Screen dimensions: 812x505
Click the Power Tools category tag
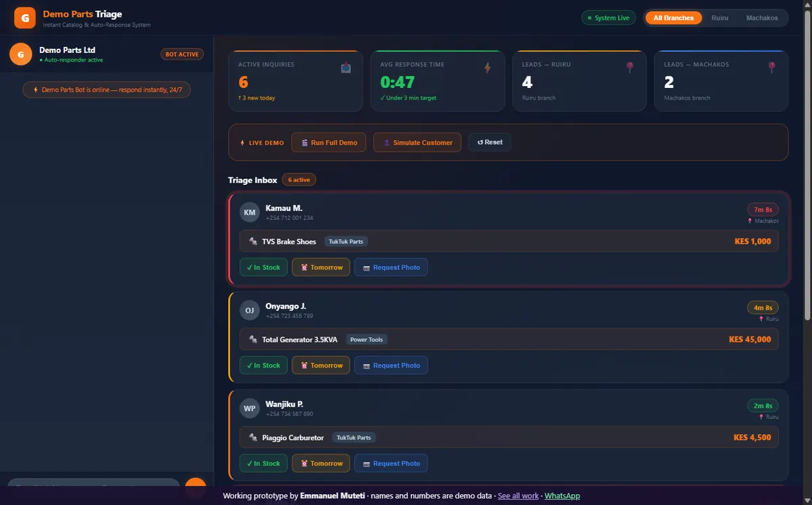click(x=367, y=339)
